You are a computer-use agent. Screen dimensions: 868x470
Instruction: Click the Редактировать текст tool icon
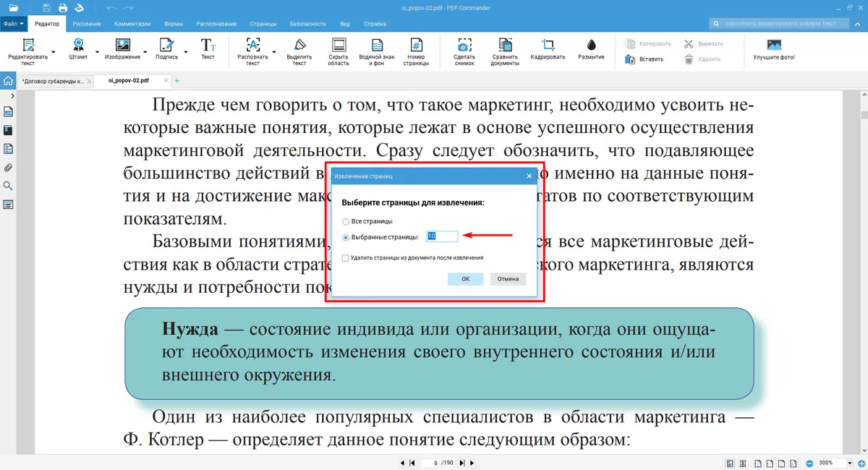pyautogui.click(x=27, y=45)
